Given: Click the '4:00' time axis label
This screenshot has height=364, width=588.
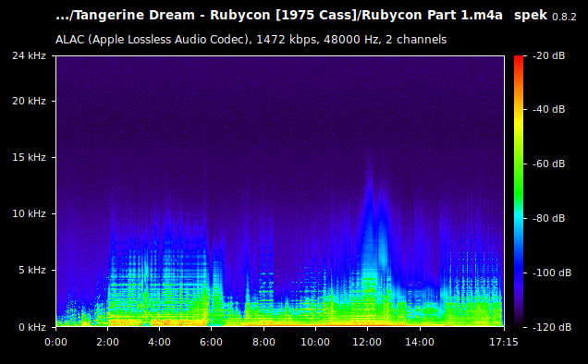Looking at the screenshot, I should tap(159, 342).
